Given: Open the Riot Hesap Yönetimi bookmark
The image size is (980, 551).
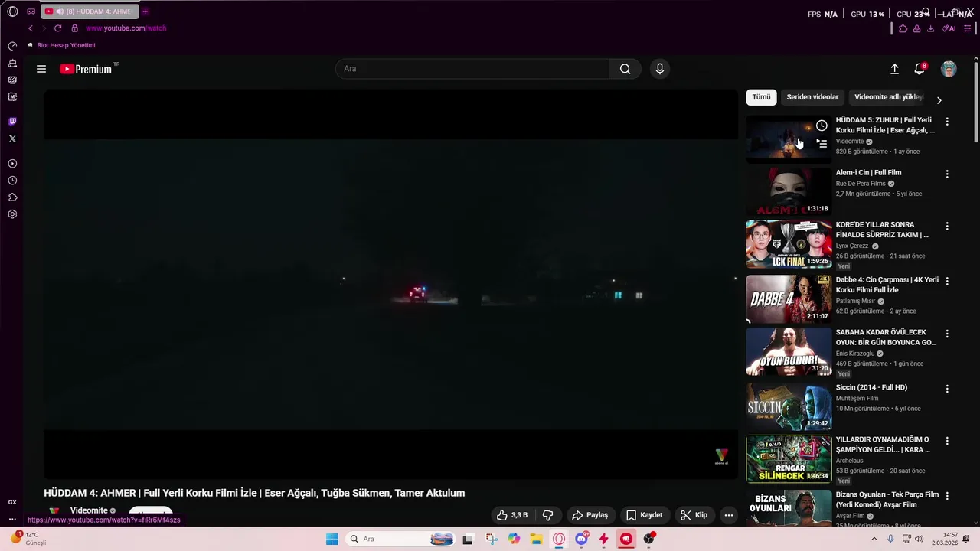Looking at the screenshot, I should click(x=61, y=45).
